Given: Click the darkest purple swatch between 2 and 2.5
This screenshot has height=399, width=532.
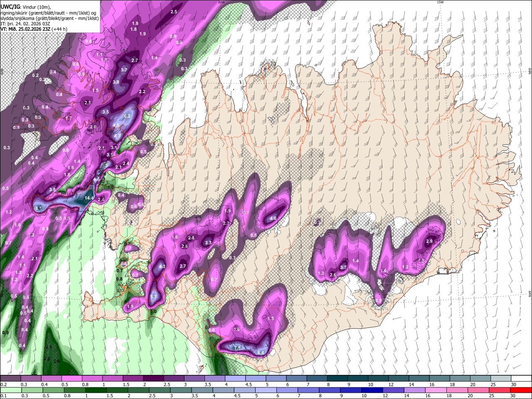Looking at the screenshot, I should coord(154,378).
